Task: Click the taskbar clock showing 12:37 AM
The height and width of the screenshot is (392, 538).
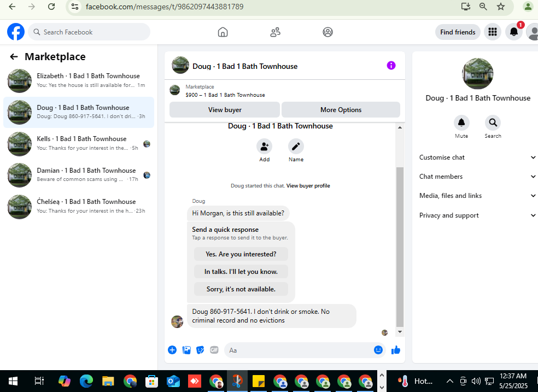Action: click(x=513, y=381)
